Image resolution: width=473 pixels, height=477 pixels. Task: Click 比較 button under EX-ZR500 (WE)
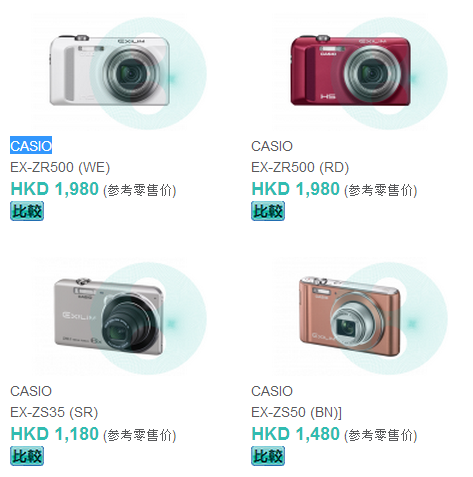coord(27,211)
